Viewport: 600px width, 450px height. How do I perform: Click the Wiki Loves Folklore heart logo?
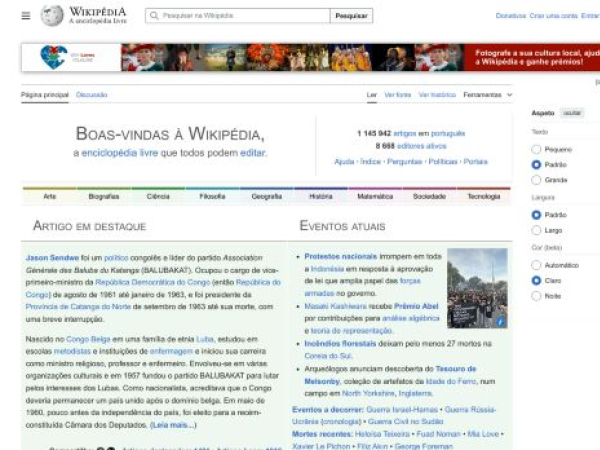pos(54,57)
